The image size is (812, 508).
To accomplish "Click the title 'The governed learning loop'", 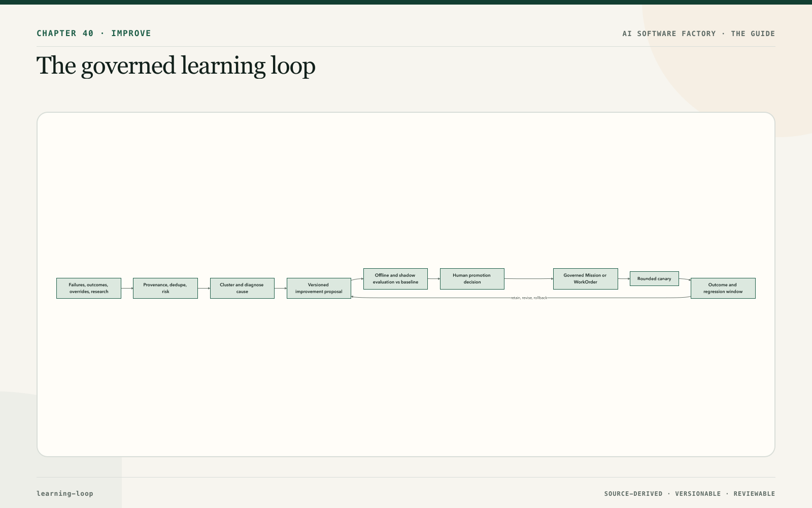I will 176,66.
